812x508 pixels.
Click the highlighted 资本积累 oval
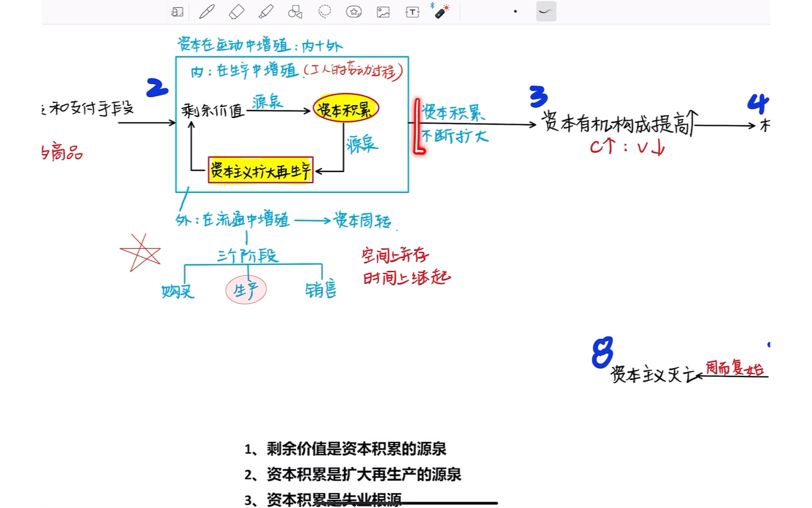pos(346,108)
